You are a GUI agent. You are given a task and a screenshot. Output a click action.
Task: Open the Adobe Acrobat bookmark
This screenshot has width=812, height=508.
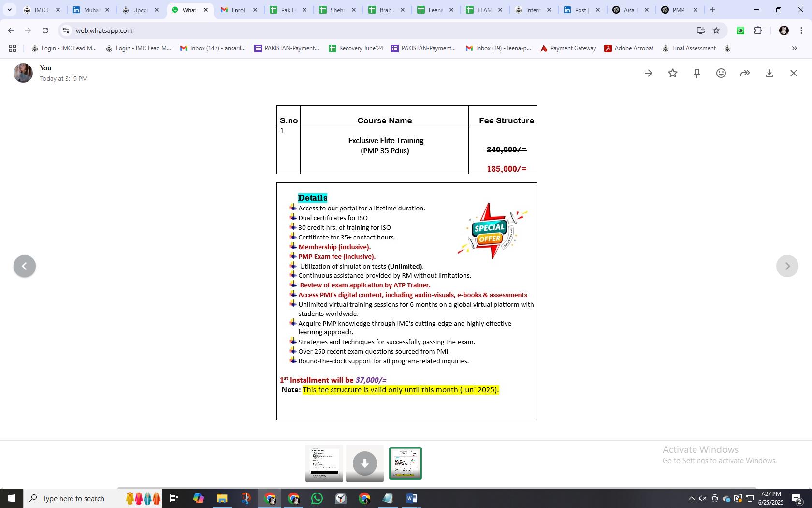629,48
